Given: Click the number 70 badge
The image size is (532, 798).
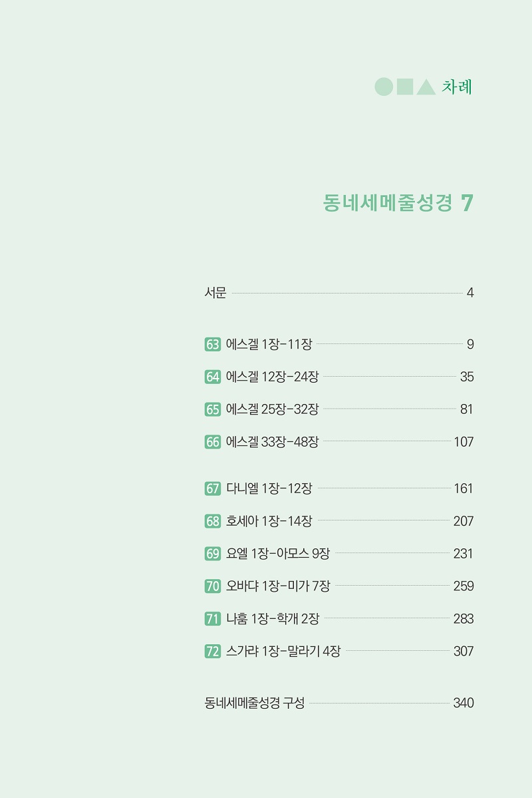Looking at the screenshot, I should tap(213, 586).
